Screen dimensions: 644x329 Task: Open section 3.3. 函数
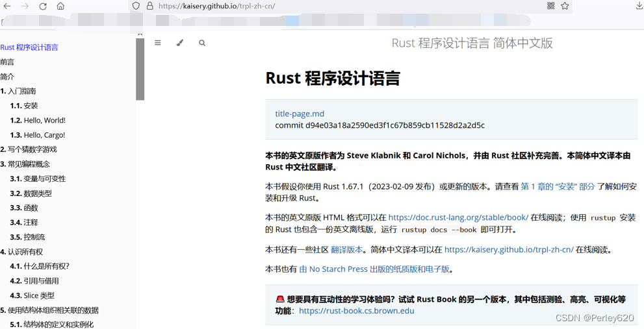tap(24, 208)
